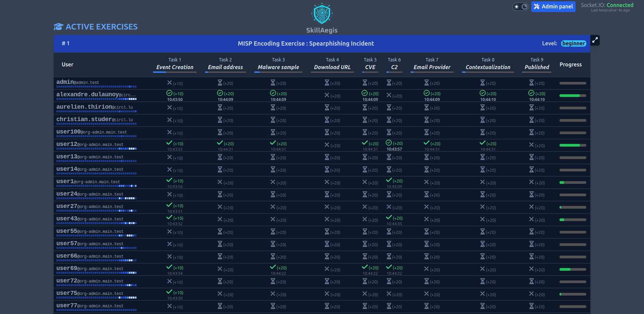644x314 pixels.
Task: Click user12 Task 1 checkmark
Action: point(169,143)
